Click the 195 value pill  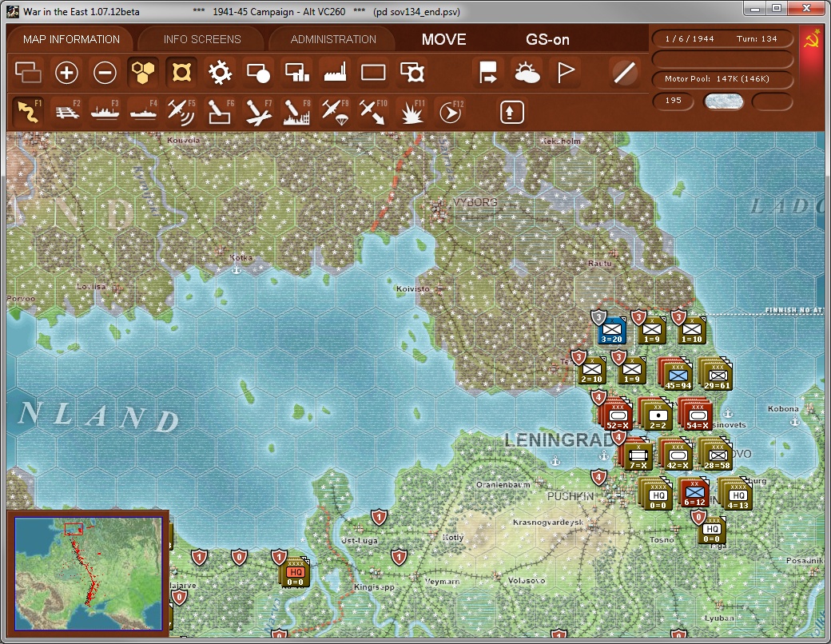[x=673, y=101]
